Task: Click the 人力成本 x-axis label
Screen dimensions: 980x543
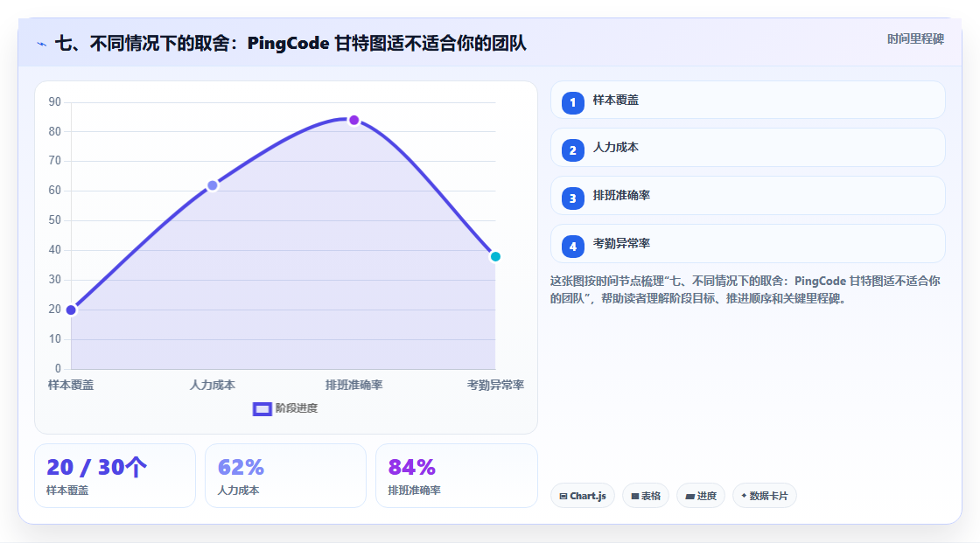Action: click(213, 385)
